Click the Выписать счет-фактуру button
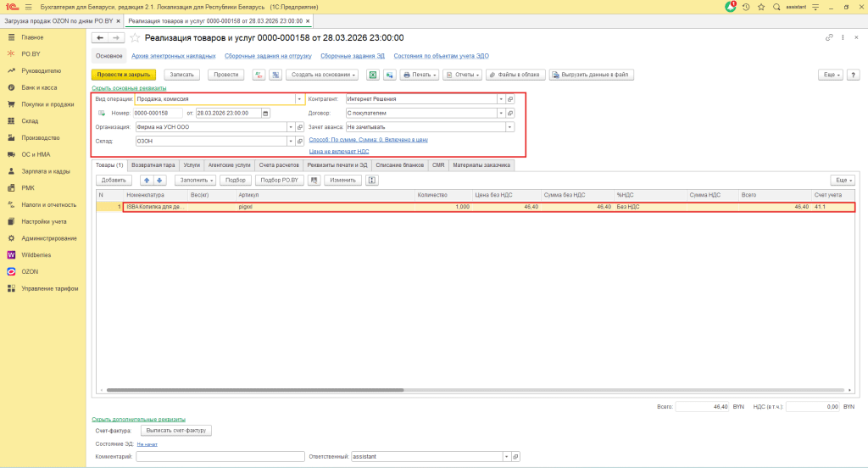The width and height of the screenshot is (868, 468). click(x=176, y=431)
